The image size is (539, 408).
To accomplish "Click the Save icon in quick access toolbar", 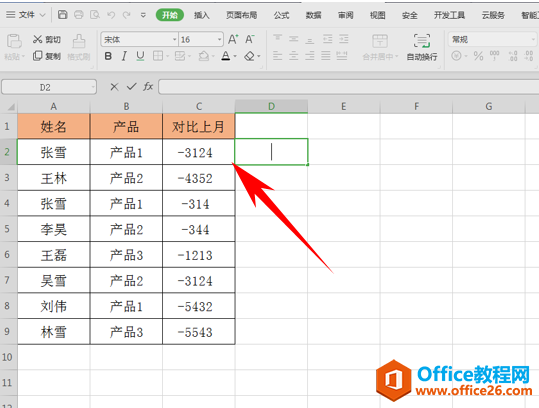I will pyautogui.click(x=62, y=14).
